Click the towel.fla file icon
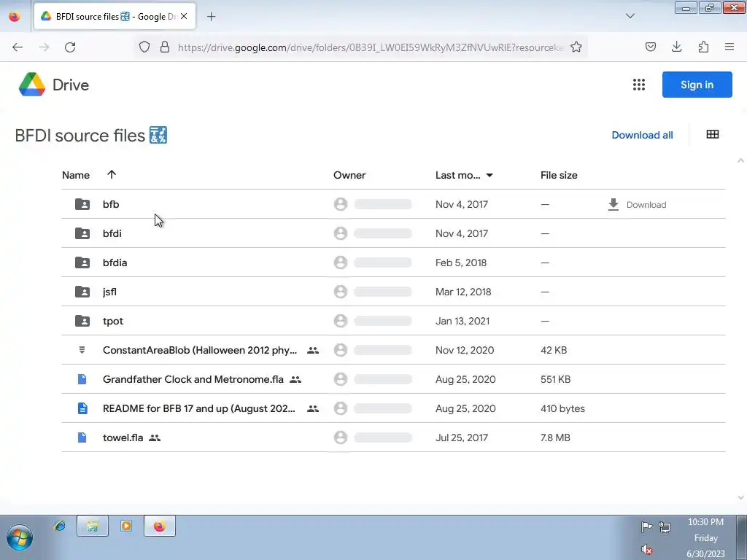 pos(82,437)
